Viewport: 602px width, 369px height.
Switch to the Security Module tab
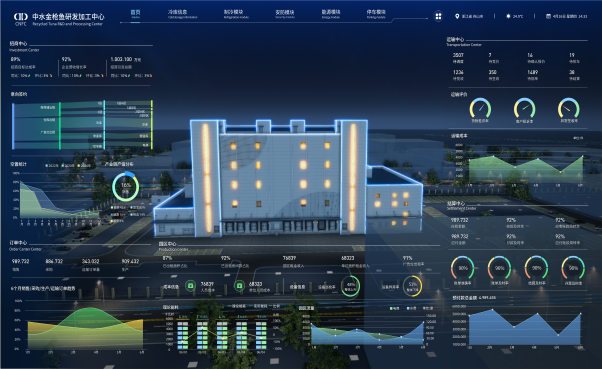click(x=284, y=14)
